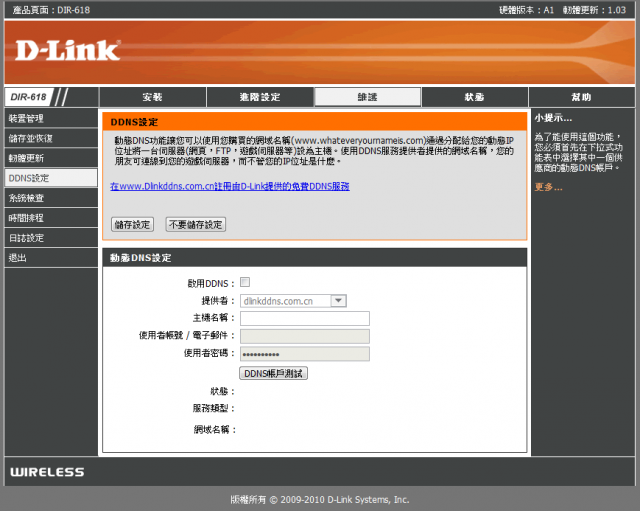The image size is (640, 511).
Task: Click the 動態DNS設定 section header
Action: 315,258
